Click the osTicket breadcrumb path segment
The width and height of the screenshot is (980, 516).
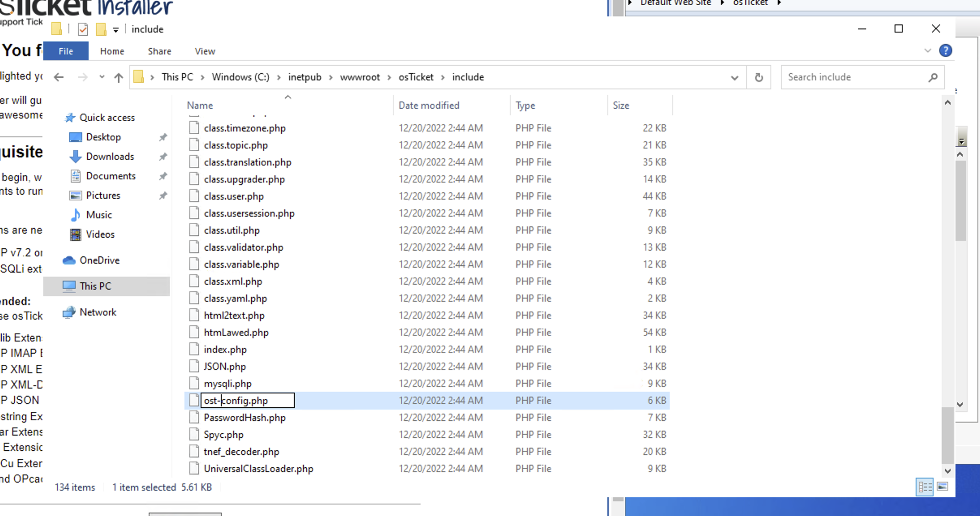(x=415, y=76)
